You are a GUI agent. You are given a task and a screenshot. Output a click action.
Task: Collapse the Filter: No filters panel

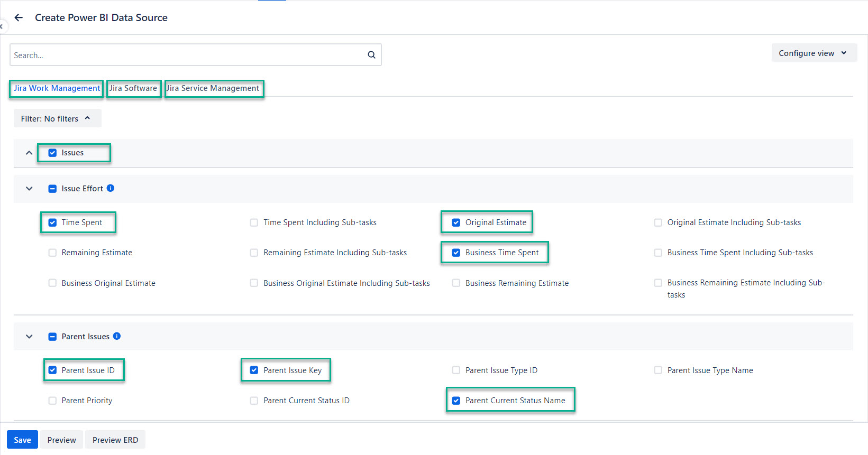click(57, 119)
